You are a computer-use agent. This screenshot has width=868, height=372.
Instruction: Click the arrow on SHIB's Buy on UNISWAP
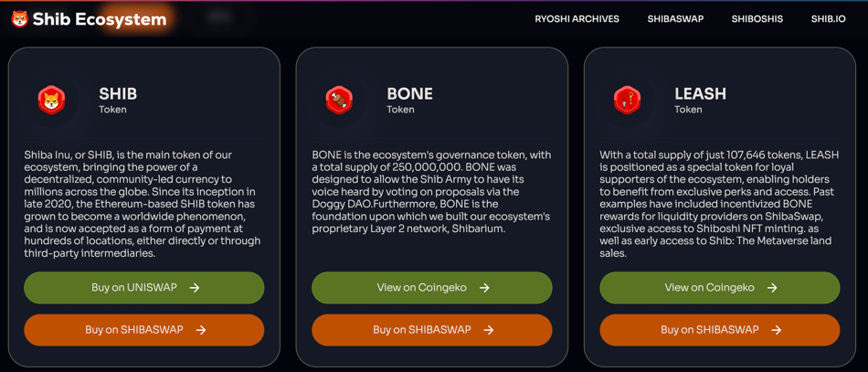[x=195, y=288]
